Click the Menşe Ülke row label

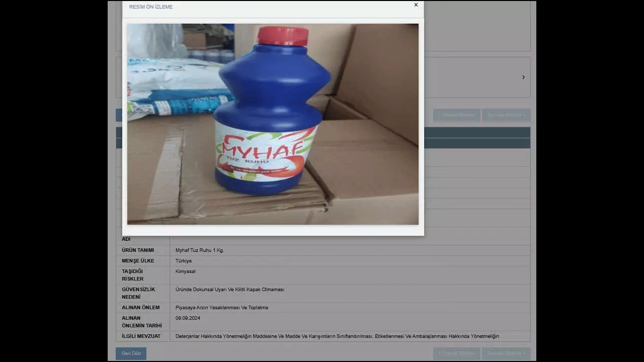(138, 261)
